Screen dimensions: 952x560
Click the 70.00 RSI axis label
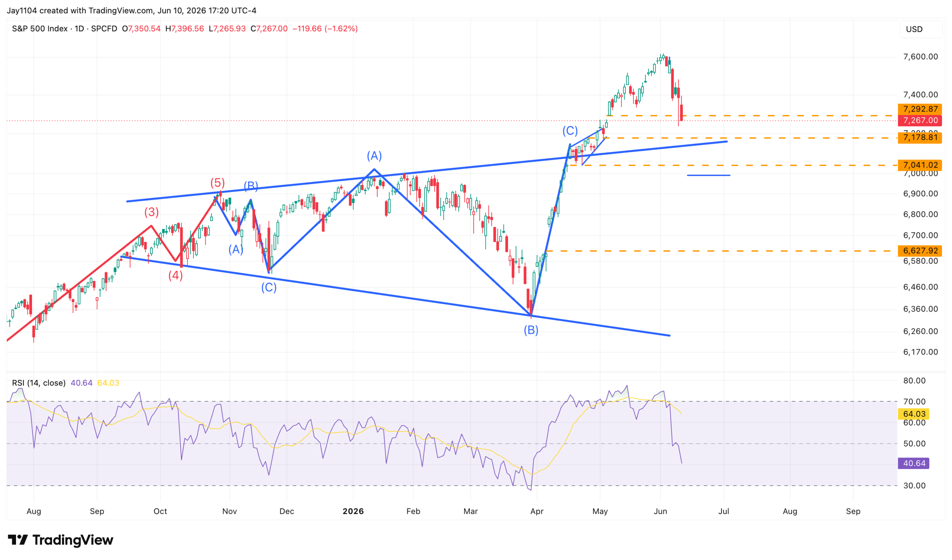click(x=914, y=402)
